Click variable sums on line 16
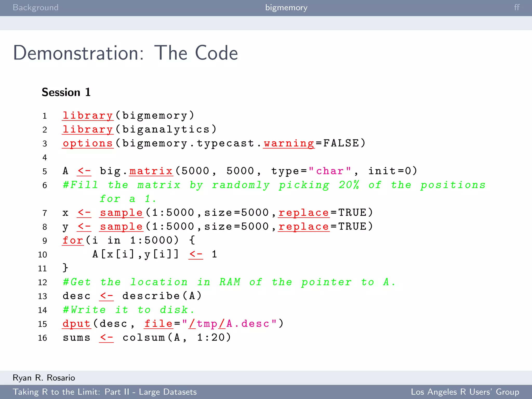The width and height of the screenshot is (532, 399). coord(76,337)
